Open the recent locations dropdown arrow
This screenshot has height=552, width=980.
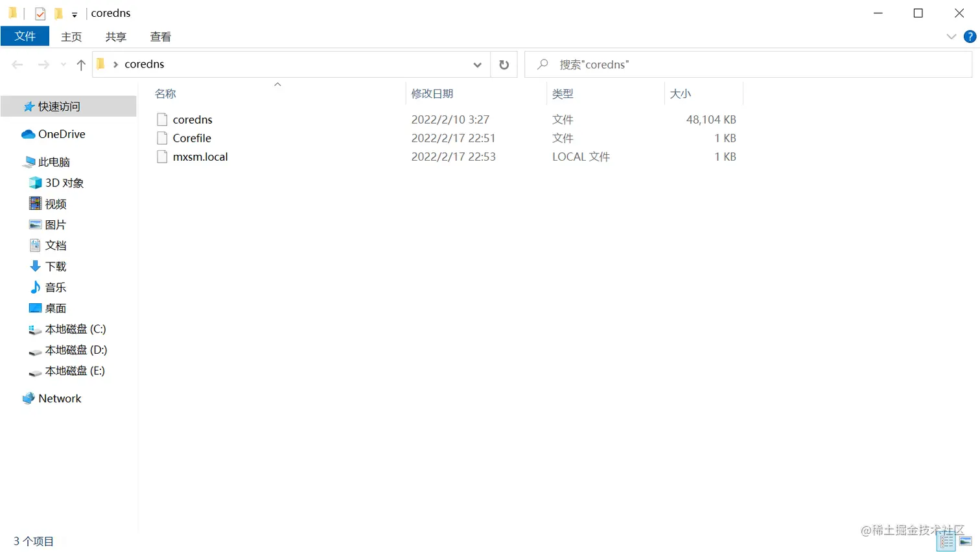63,65
